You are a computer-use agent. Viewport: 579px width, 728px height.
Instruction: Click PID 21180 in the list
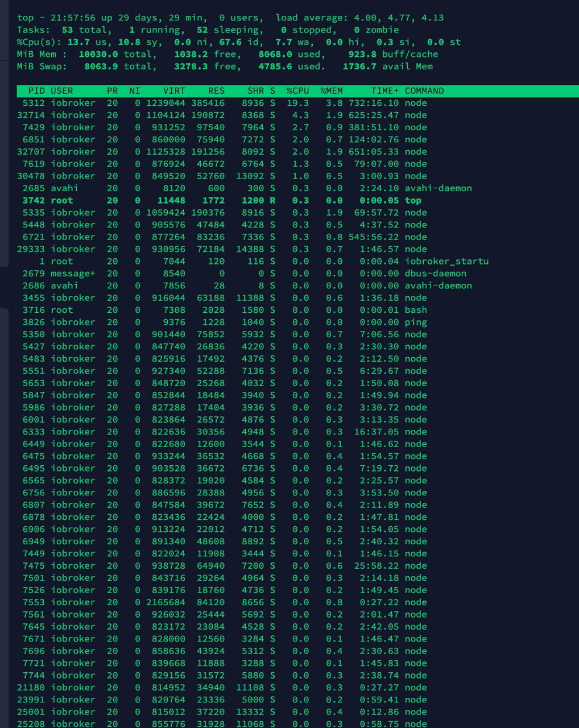point(31,688)
